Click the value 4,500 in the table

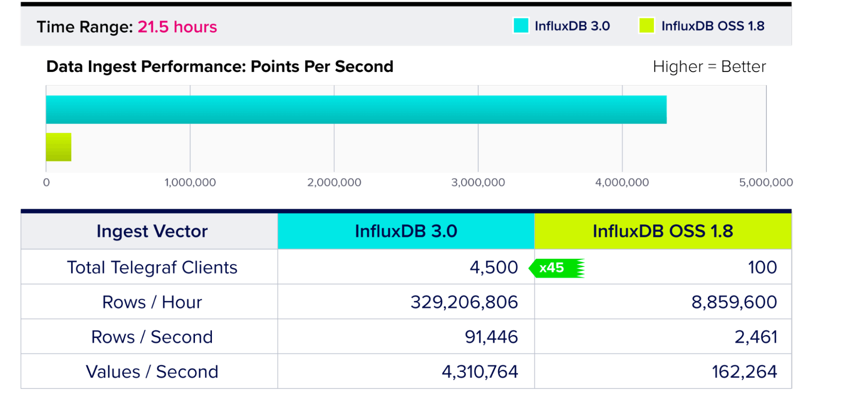(494, 268)
